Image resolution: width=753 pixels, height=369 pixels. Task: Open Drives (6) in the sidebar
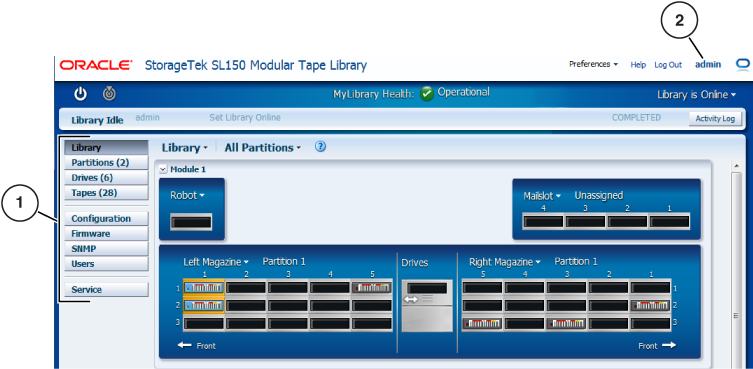[106, 178]
